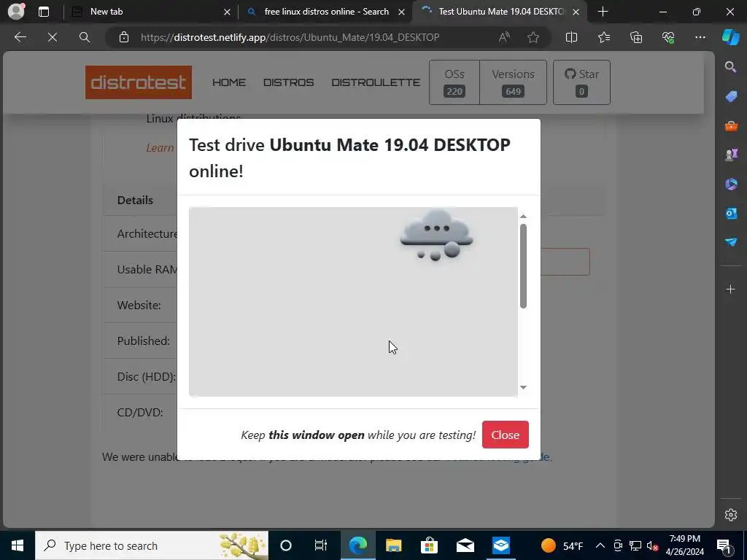Open Task View on taskbar
The width and height of the screenshot is (747, 560).
[321, 545]
